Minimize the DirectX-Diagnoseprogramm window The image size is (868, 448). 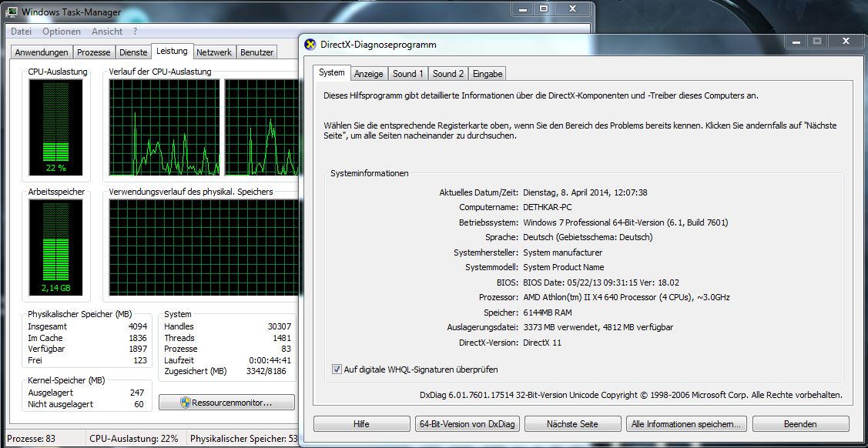tap(796, 42)
